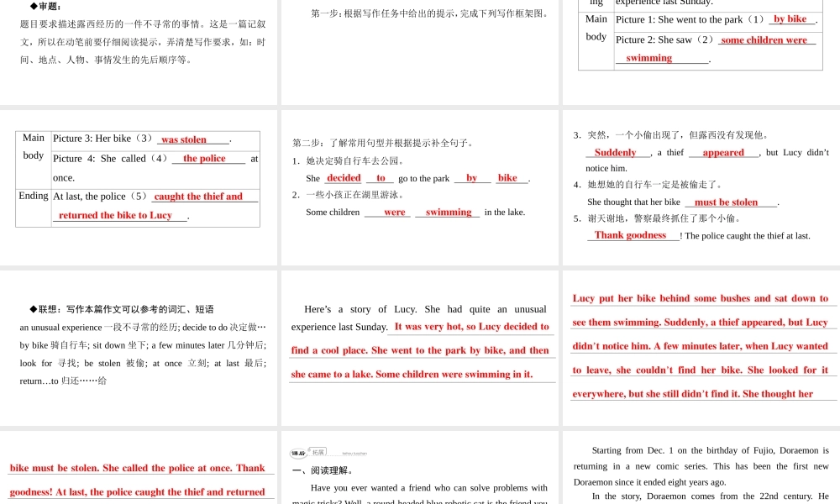Click the red word 'bike' in sentence 1
The height and width of the screenshot is (504, 840).
click(507, 178)
